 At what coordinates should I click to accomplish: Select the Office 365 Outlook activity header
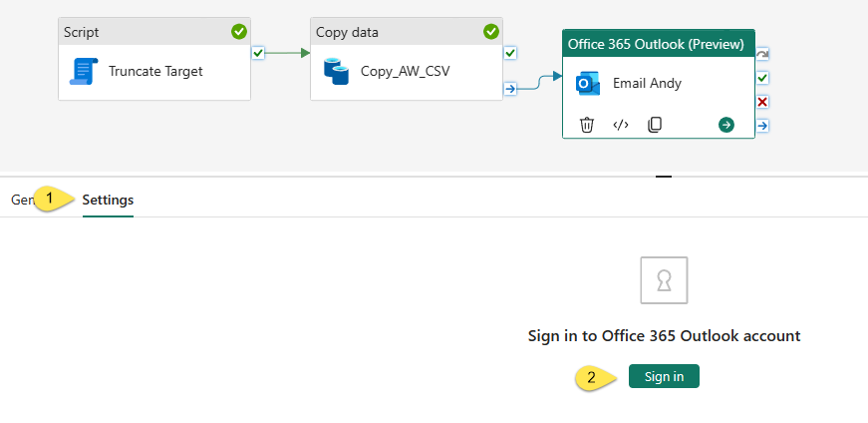point(658,44)
